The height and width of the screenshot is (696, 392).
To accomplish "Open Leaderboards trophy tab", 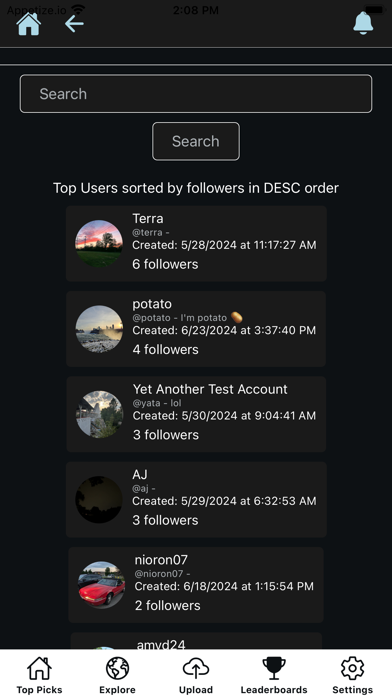I will click(274, 675).
